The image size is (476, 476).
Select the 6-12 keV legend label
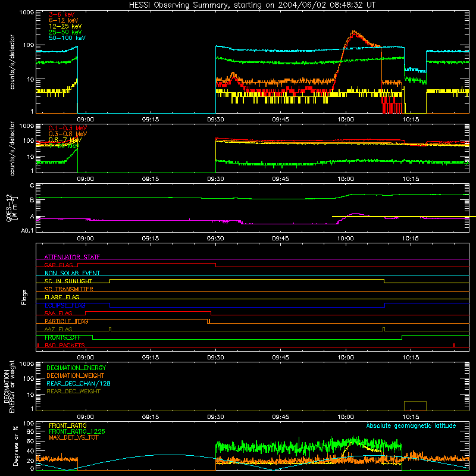(64, 20)
